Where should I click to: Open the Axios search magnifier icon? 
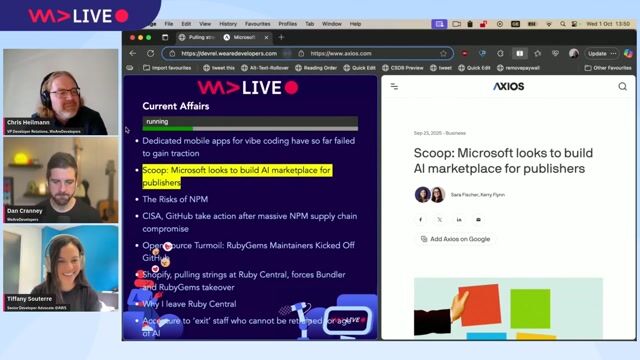click(622, 87)
